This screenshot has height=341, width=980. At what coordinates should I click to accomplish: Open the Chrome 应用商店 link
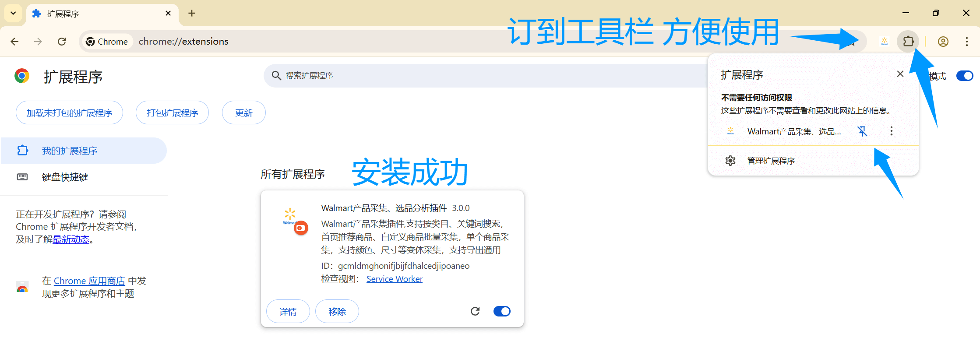pyautogui.click(x=89, y=281)
